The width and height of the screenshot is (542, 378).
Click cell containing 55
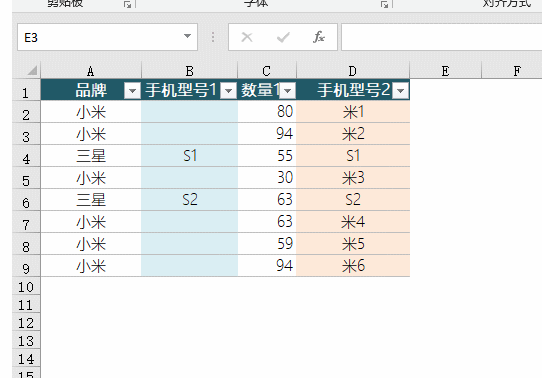point(267,156)
